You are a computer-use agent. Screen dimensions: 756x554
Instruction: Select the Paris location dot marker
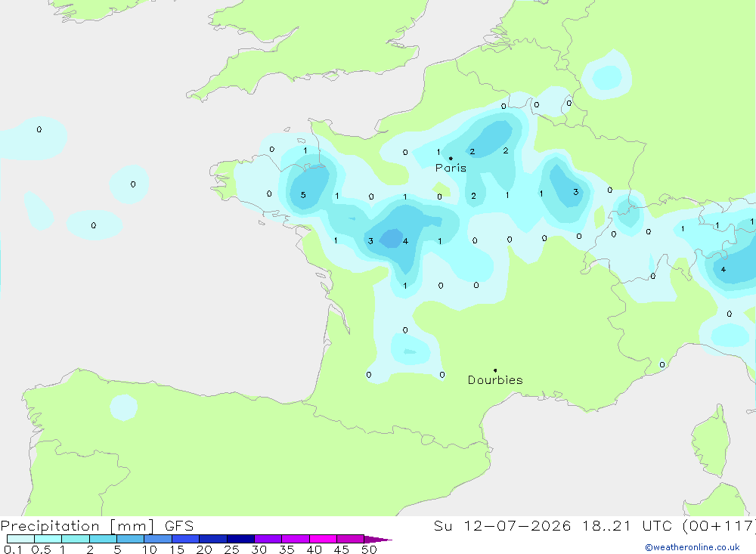click(x=451, y=158)
